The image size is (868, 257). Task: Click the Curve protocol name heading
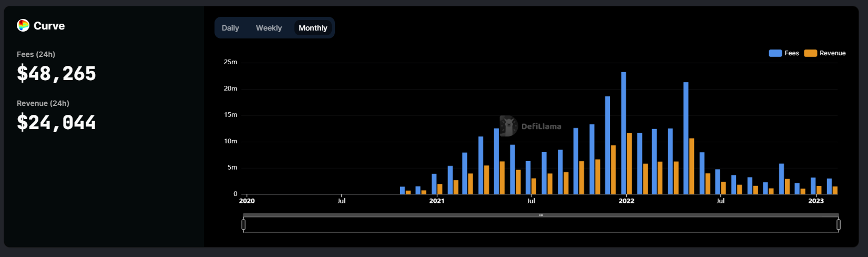coord(49,26)
